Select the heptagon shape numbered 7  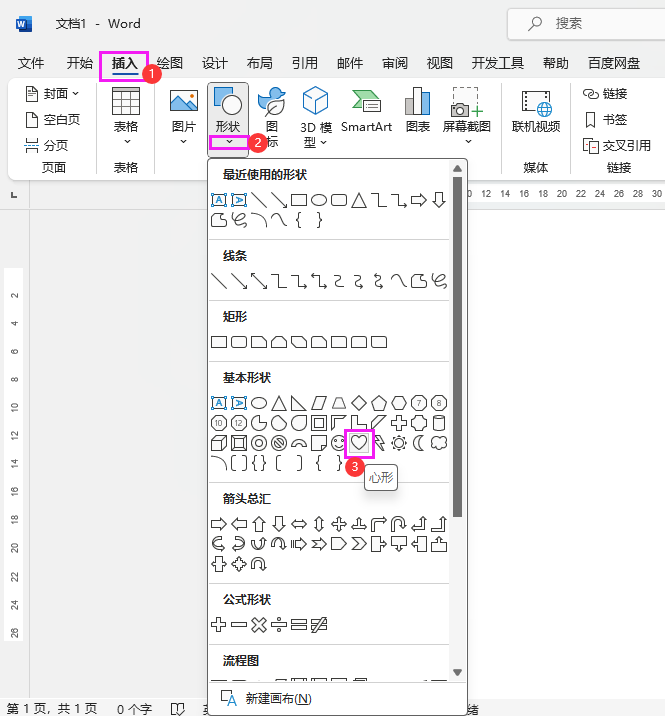419,403
